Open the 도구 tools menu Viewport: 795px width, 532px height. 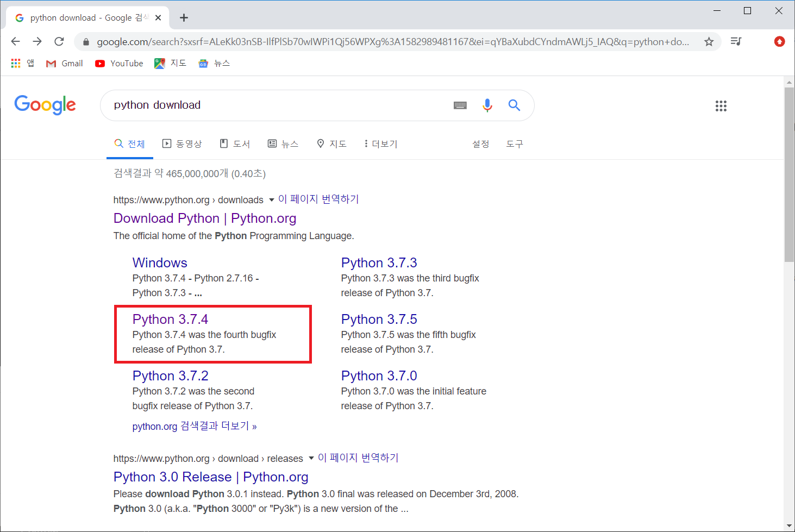(515, 144)
